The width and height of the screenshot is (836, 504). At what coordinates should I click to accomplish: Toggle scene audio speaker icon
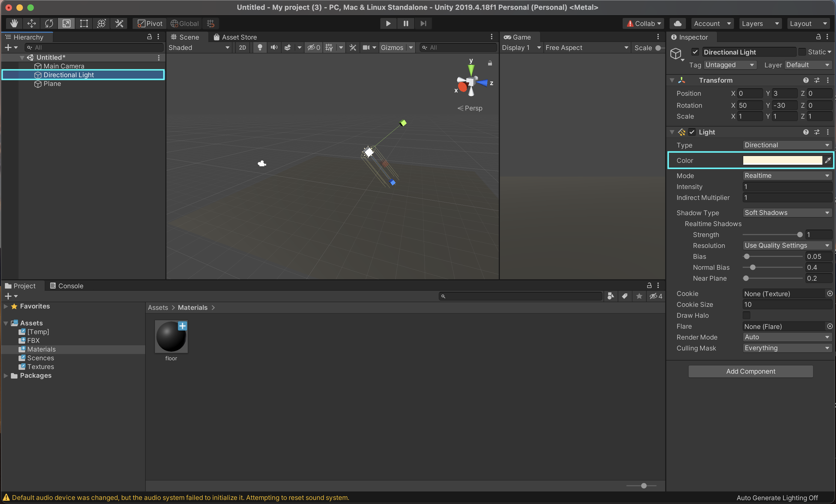(274, 47)
